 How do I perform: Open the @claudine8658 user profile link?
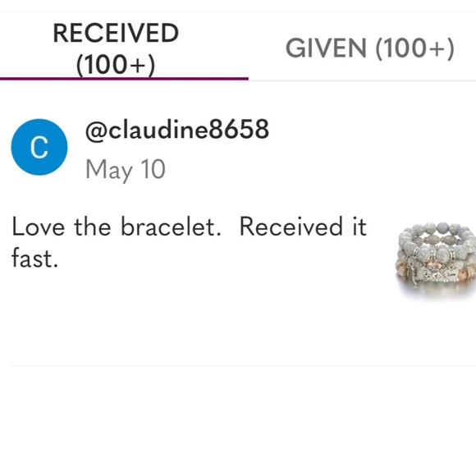[x=177, y=130]
